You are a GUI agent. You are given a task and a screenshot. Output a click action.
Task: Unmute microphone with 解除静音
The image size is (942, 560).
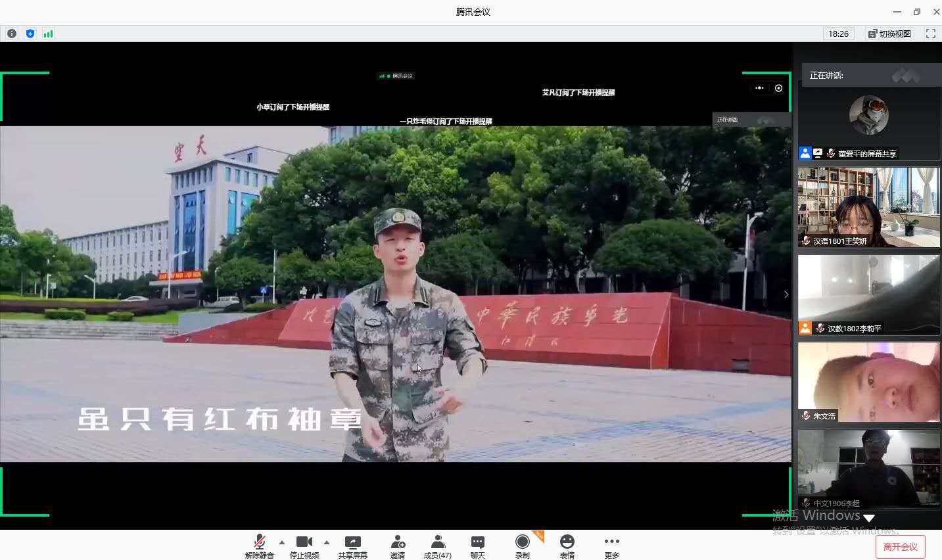[259, 546]
